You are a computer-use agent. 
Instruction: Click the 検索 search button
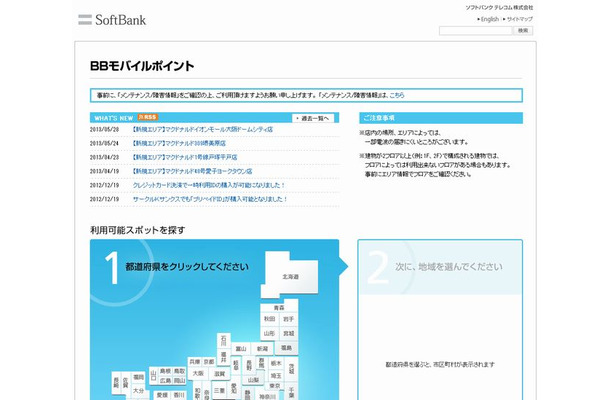(523, 31)
